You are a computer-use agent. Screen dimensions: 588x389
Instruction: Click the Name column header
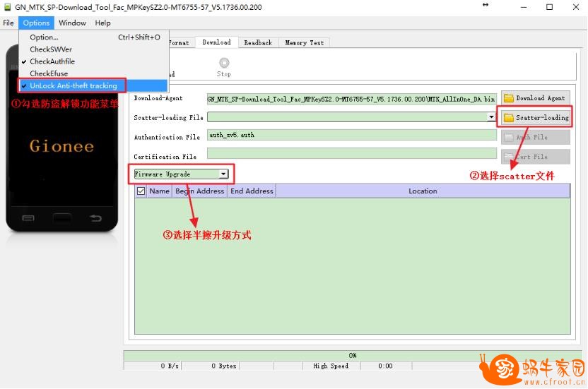click(160, 191)
